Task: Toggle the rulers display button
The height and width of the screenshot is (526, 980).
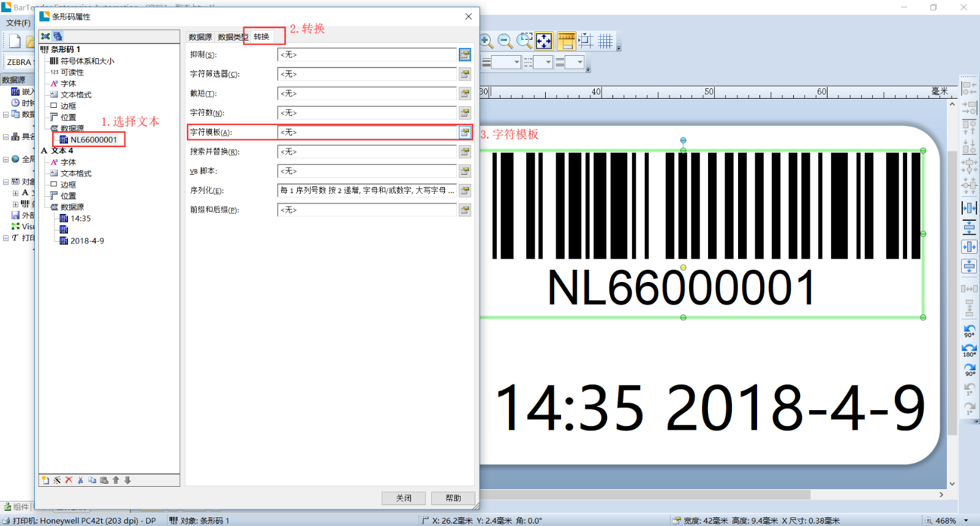Action: [566, 41]
